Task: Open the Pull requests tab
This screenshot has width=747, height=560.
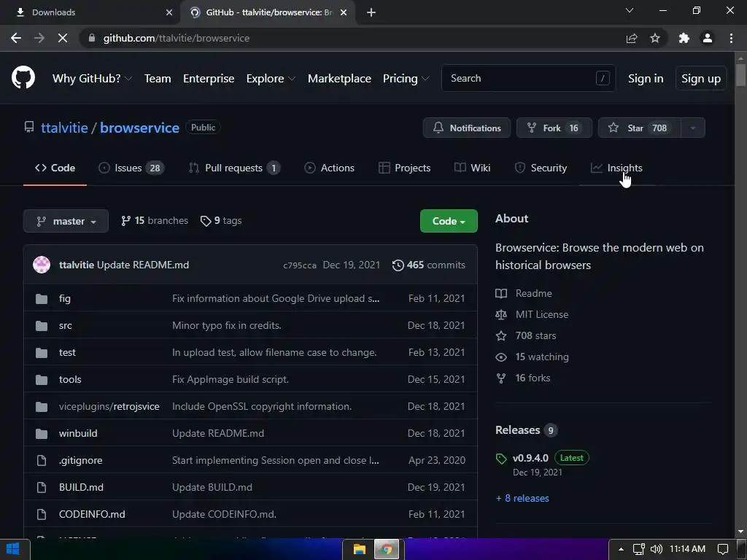Action: click(234, 168)
